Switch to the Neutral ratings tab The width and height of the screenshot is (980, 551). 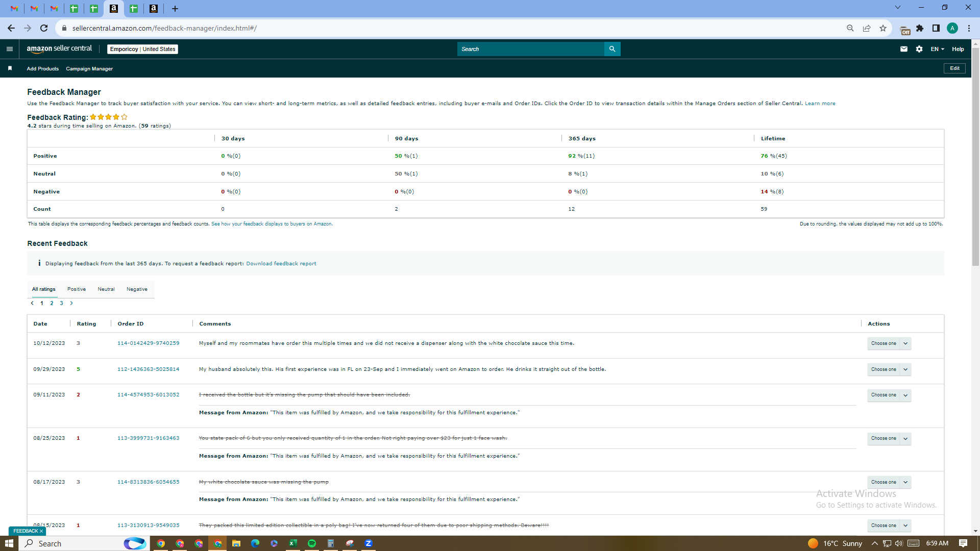coord(106,289)
